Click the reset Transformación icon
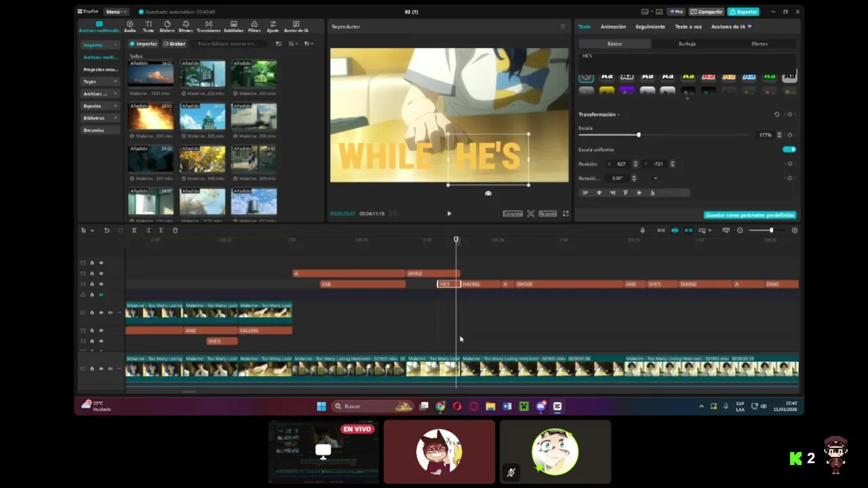The image size is (868, 488). [x=776, y=115]
